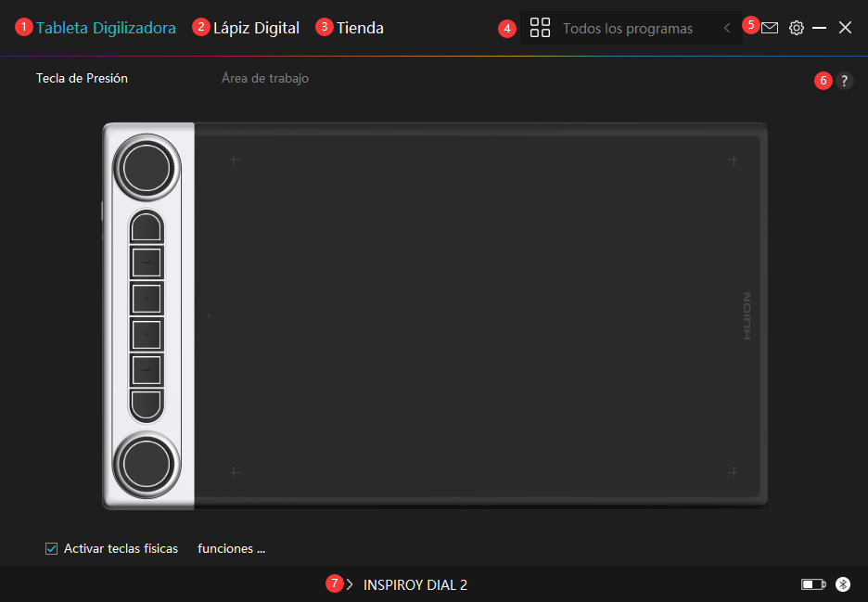This screenshot has height=602, width=868.
Task: Open the Todos los programas dropdown
Action: (x=628, y=29)
